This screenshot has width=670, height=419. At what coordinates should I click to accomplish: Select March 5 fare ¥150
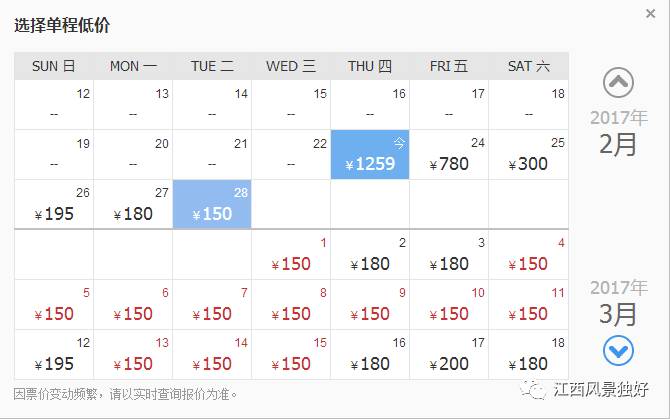[54, 305]
